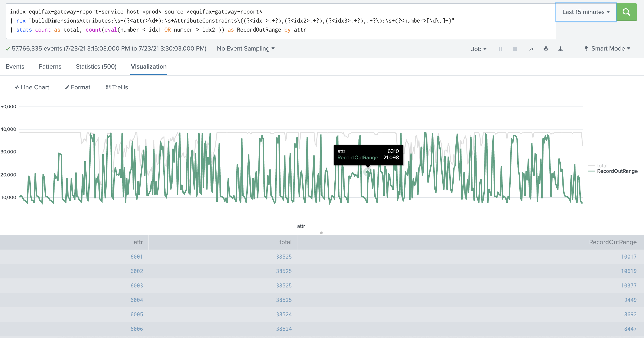This screenshot has height=338, width=644.
Task: Open the Events tab
Action: [x=15, y=67]
